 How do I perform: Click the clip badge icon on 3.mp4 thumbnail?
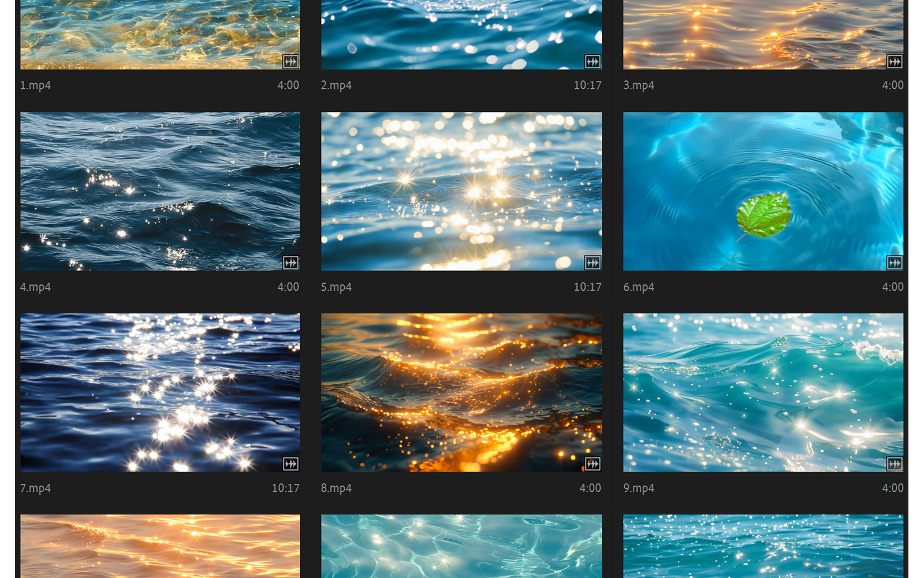pyautogui.click(x=895, y=61)
